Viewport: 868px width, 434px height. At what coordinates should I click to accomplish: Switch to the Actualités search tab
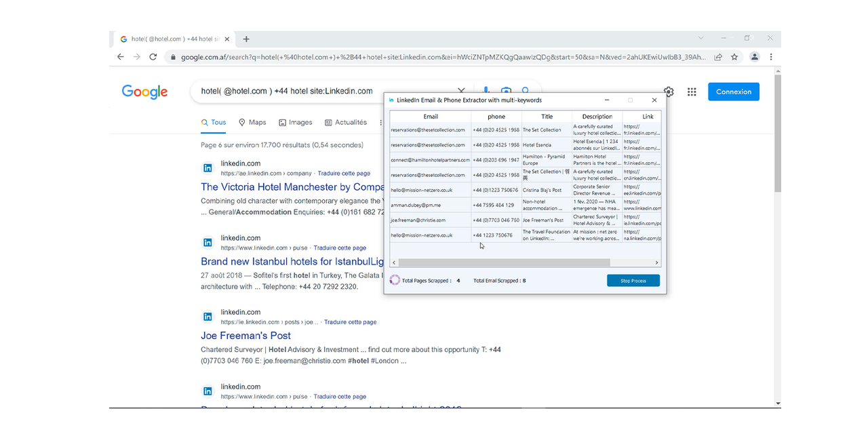click(346, 123)
